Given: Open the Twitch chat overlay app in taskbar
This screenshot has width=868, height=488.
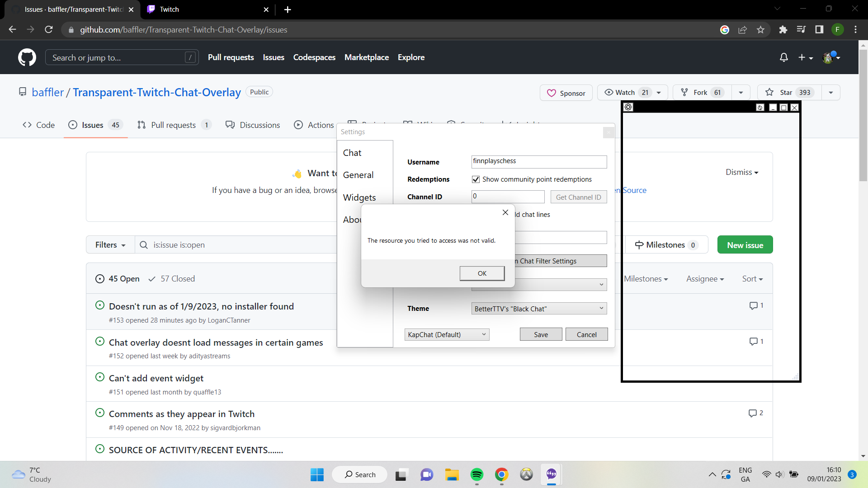Looking at the screenshot, I should pyautogui.click(x=551, y=474).
